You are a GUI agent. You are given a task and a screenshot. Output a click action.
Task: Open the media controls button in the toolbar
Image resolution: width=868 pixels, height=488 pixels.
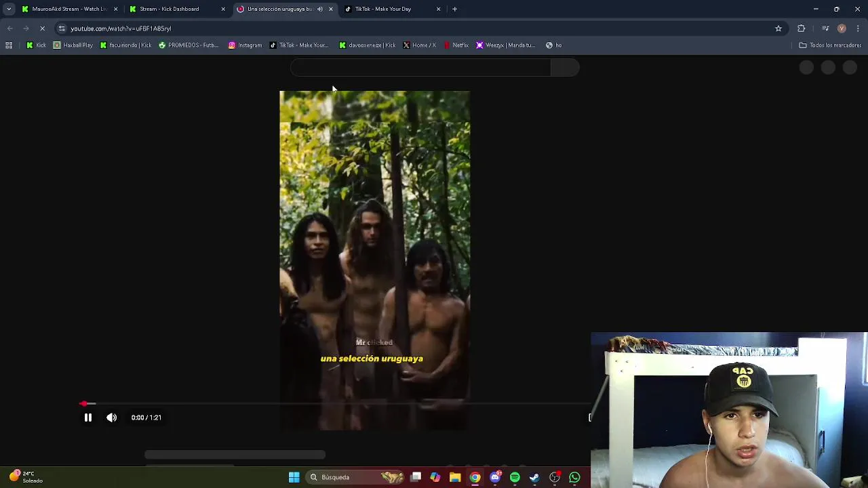coord(825,28)
